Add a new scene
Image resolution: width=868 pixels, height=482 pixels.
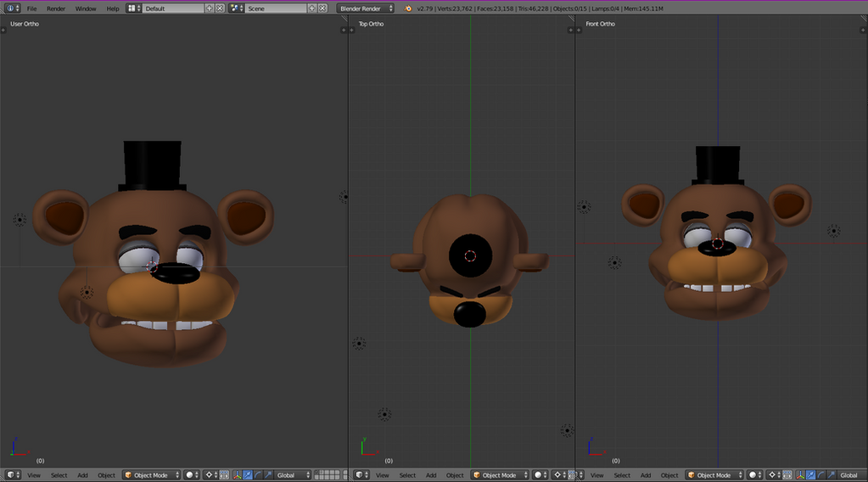312,8
